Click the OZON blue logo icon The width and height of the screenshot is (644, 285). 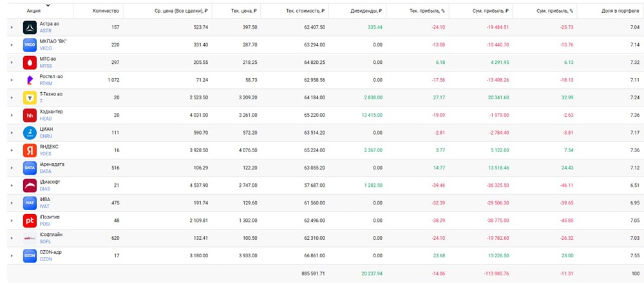30,256
